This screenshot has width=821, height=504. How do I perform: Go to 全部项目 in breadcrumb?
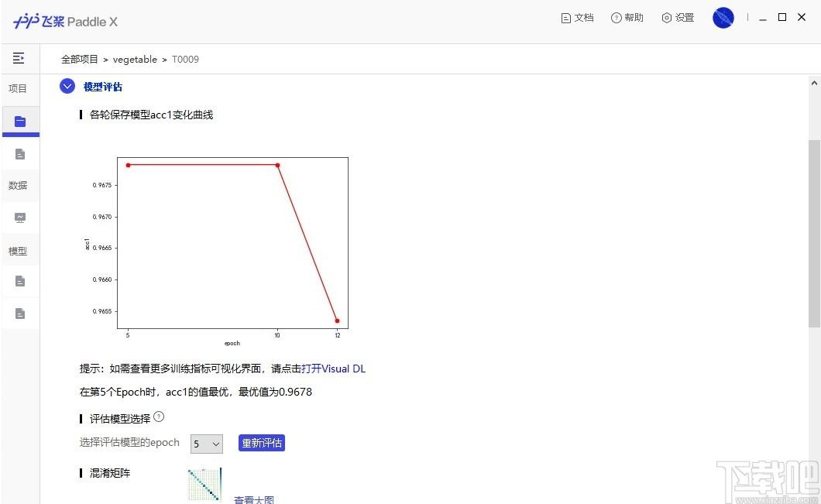(80, 59)
